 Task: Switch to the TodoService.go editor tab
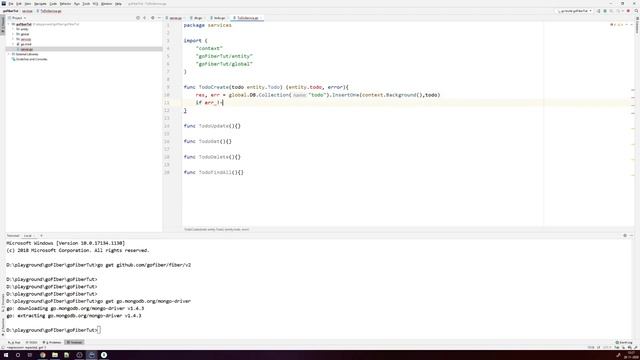click(247, 18)
